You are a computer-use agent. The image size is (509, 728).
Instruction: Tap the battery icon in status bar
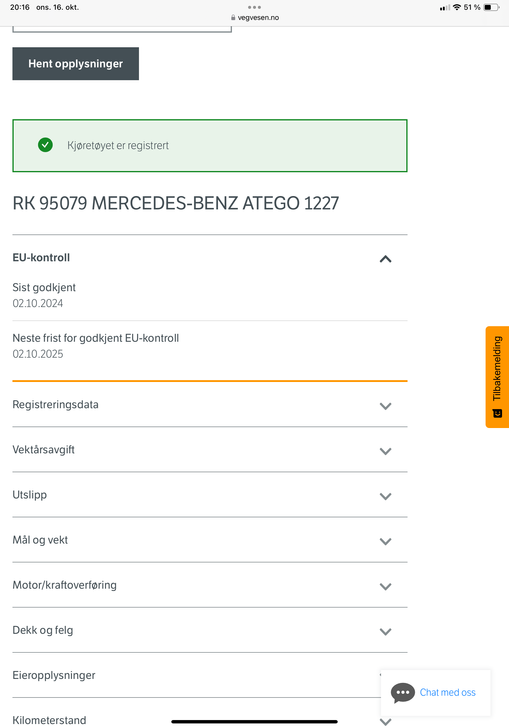pyautogui.click(x=491, y=7)
